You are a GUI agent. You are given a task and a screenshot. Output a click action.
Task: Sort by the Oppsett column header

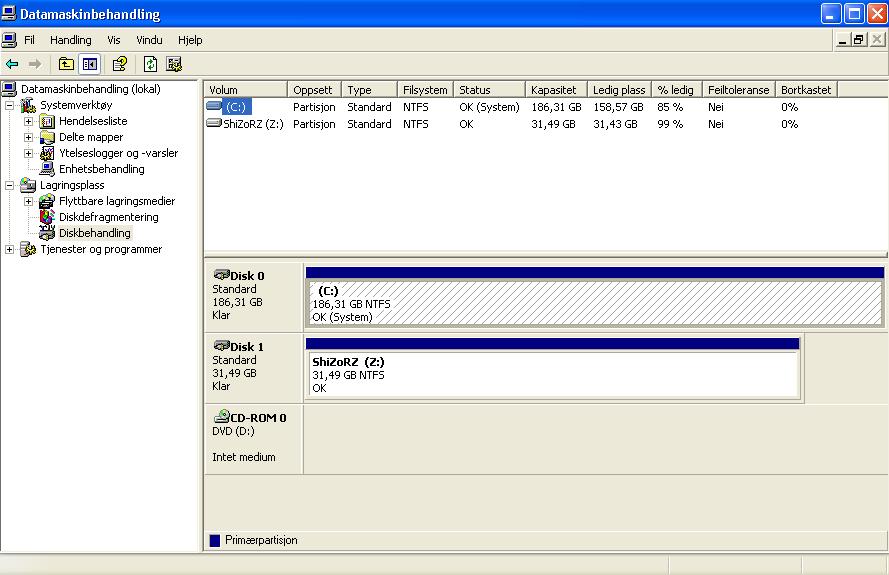pyautogui.click(x=315, y=90)
